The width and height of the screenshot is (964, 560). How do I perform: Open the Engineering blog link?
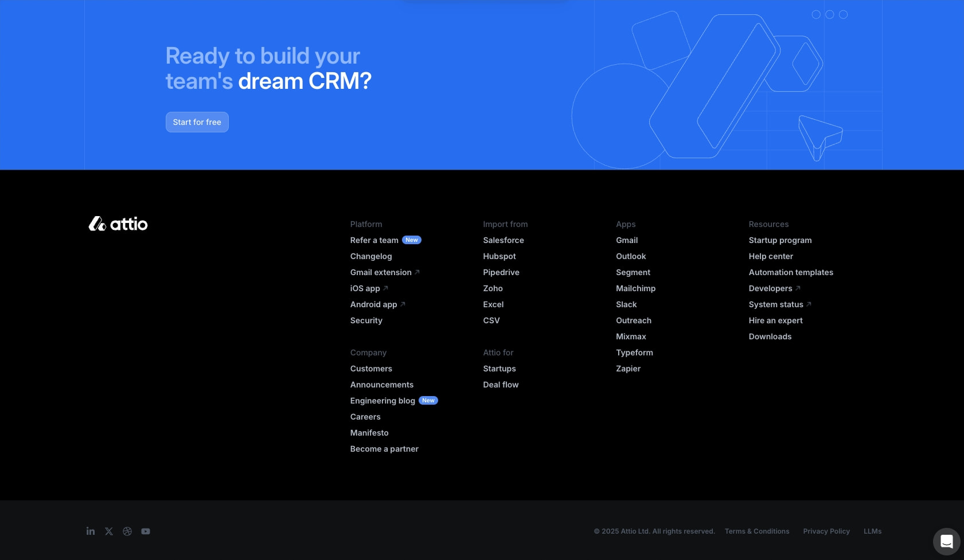(383, 401)
